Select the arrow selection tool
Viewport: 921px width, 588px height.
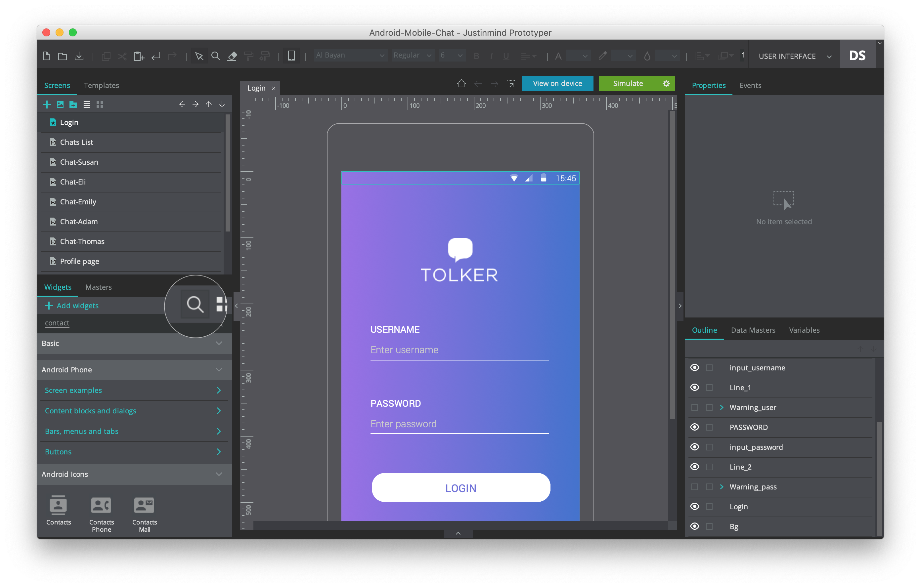(x=199, y=56)
